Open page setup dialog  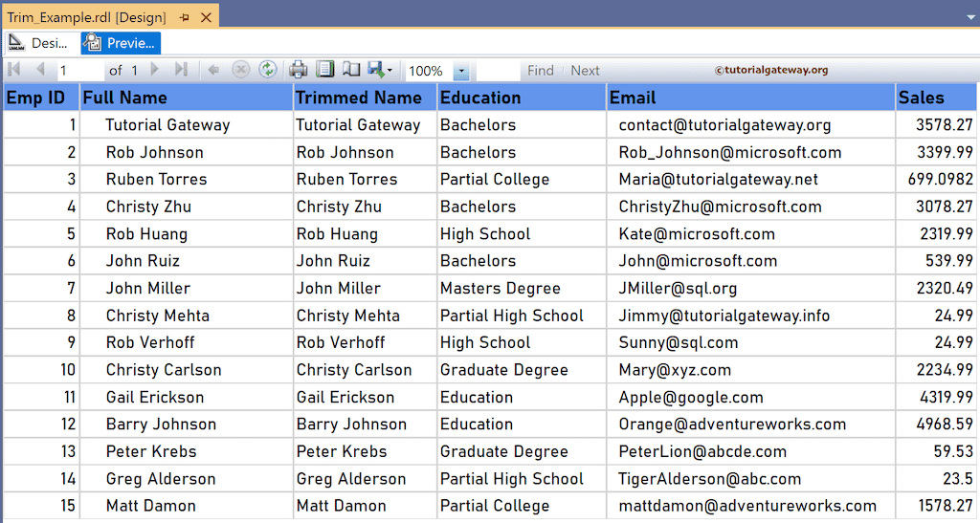tap(351, 70)
